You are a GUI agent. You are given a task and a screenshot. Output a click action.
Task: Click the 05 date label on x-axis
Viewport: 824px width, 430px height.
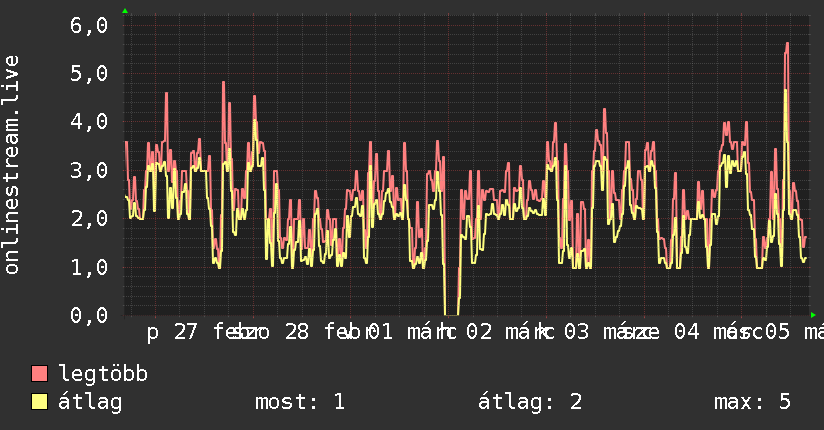pos(777,332)
